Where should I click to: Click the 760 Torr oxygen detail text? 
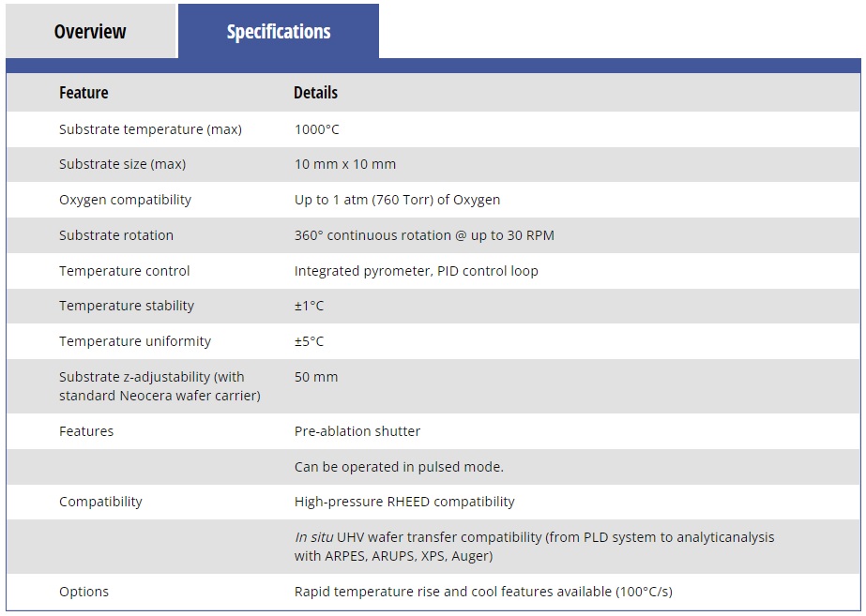(397, 200)
